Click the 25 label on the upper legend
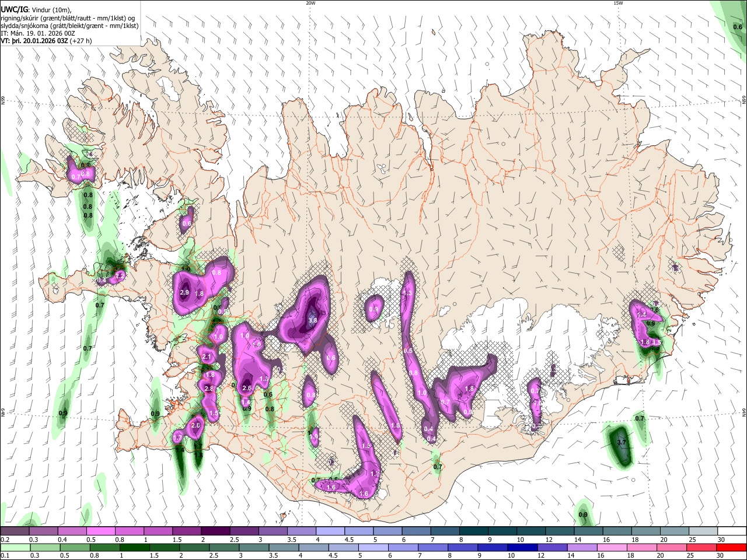This screenshot has height=560, width=747. pos(692,540)
